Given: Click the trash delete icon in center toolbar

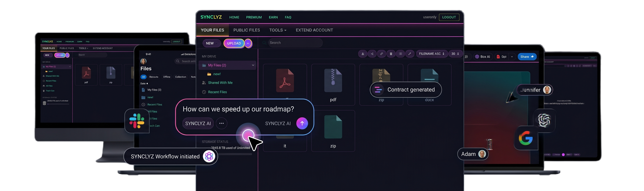Looking at the screenshot, I should coord(391,54).
